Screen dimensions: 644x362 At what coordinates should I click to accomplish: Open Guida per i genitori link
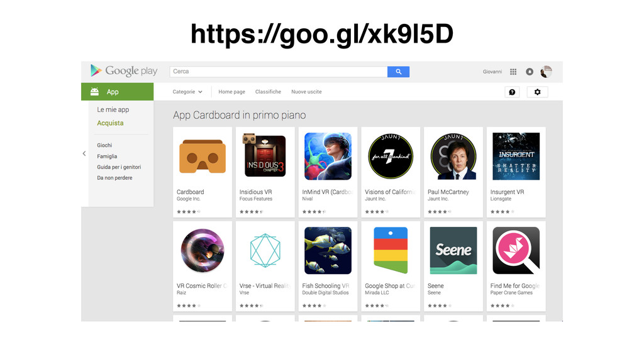(119, 167)
